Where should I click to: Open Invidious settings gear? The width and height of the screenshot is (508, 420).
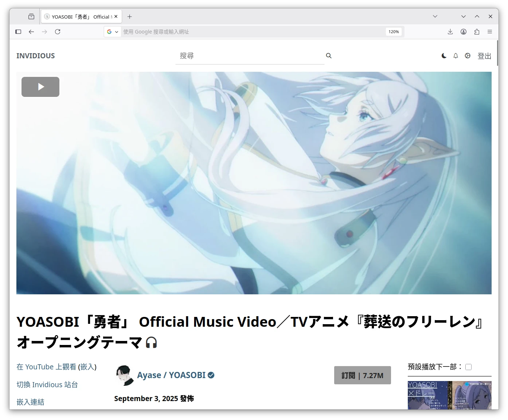pos(468,56)
